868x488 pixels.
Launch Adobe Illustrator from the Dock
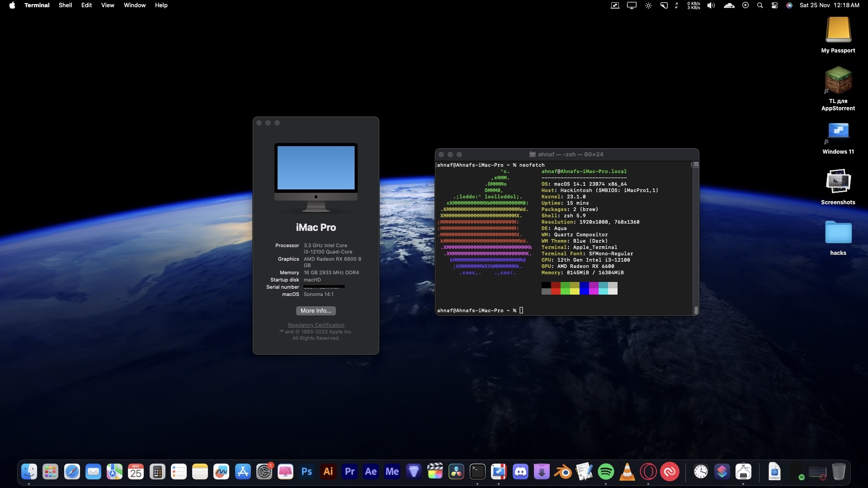[x=328, y=472]
